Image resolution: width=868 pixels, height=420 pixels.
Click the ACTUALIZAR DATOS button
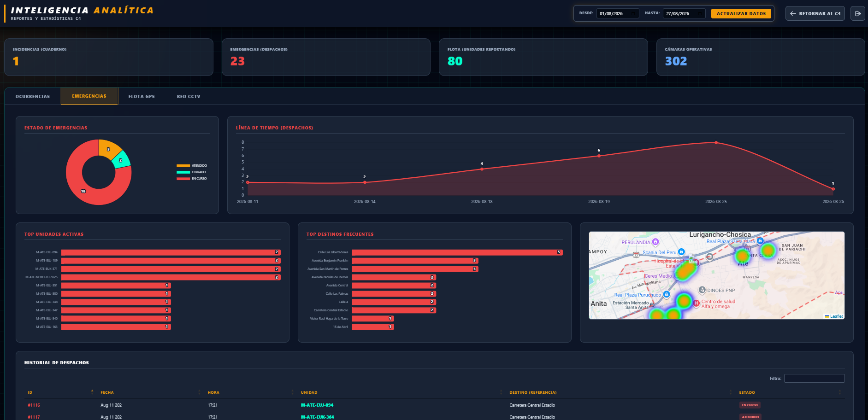741,13
